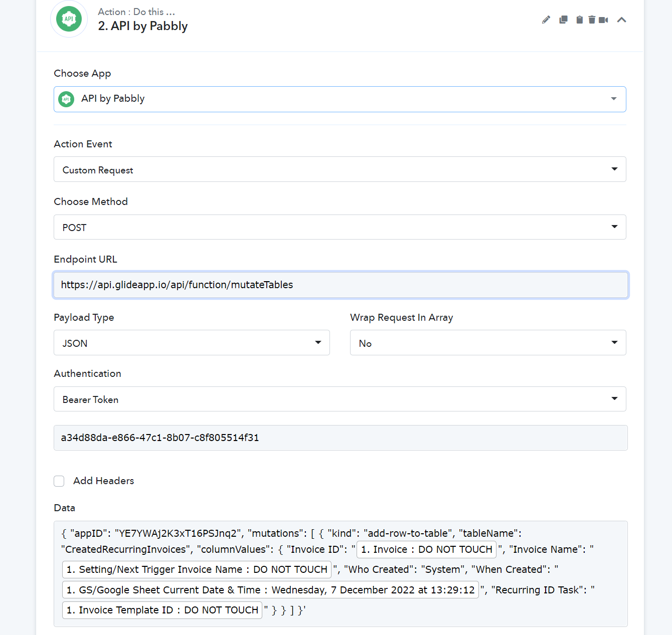Click the bearer token value field

pos(341,438)
